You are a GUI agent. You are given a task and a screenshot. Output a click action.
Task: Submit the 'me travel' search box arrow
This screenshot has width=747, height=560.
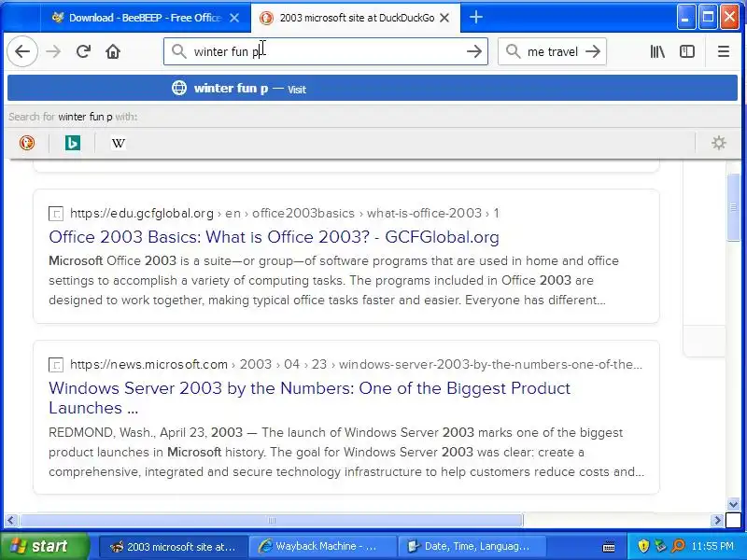click(593, 51)
